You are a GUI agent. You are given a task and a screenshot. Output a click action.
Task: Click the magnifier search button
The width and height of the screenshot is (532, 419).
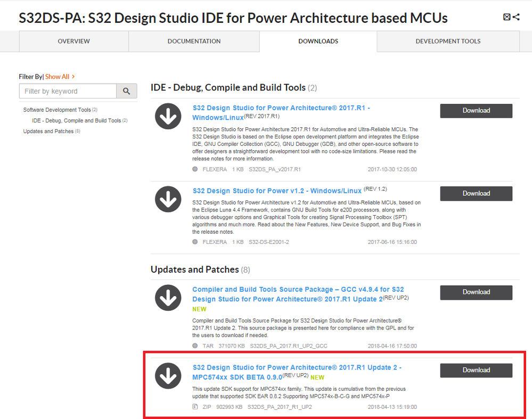pos(126,91)
